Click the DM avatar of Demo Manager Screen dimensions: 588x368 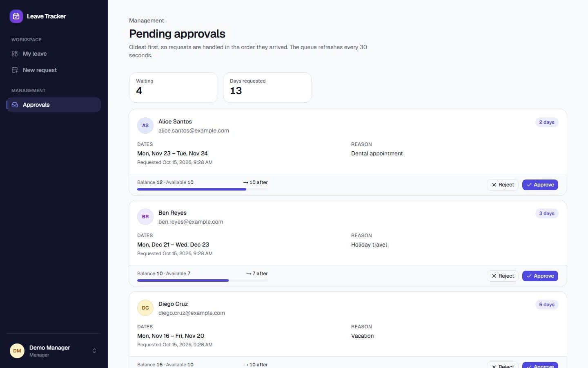point(17,351)
